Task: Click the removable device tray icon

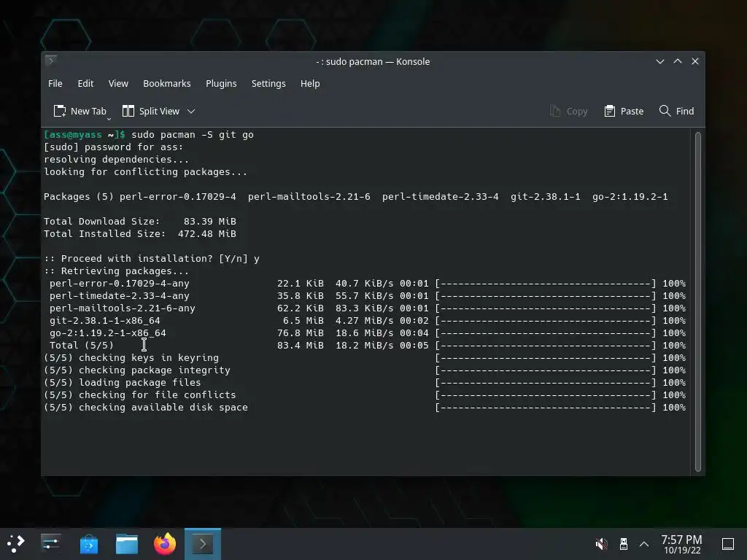Action: pos(623,544)
